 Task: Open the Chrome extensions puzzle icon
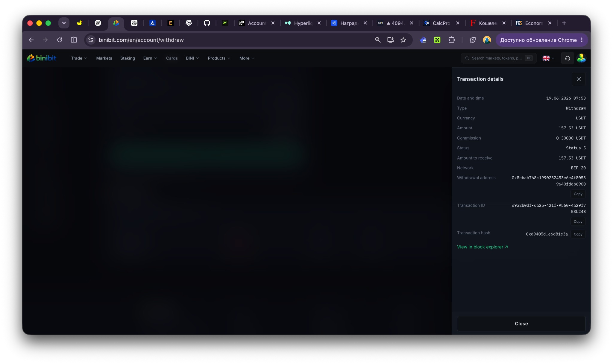(x=451, y=40)
